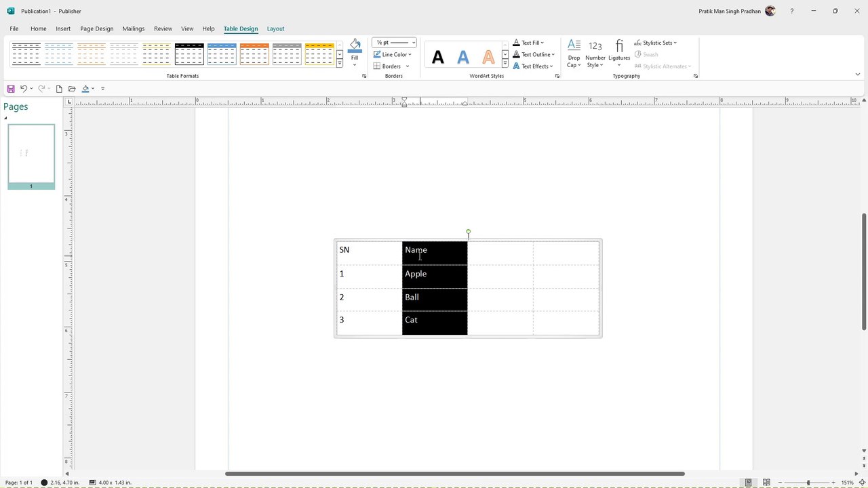Toggle the L tab selector at ruler corner
Screen dimensions: 868x488
click(x=68, y=102)
